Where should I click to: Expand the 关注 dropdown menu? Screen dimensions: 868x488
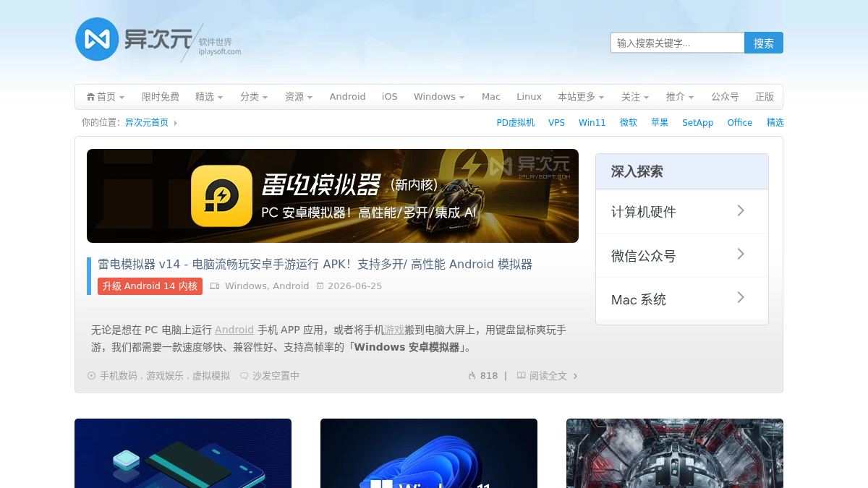(x=635, y=97)
